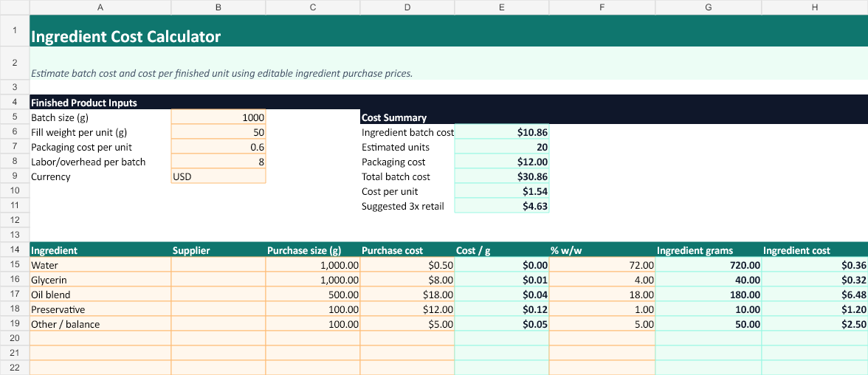
Task: Click the Packaging cost per unit value 0.6
Action: point(218,147)
